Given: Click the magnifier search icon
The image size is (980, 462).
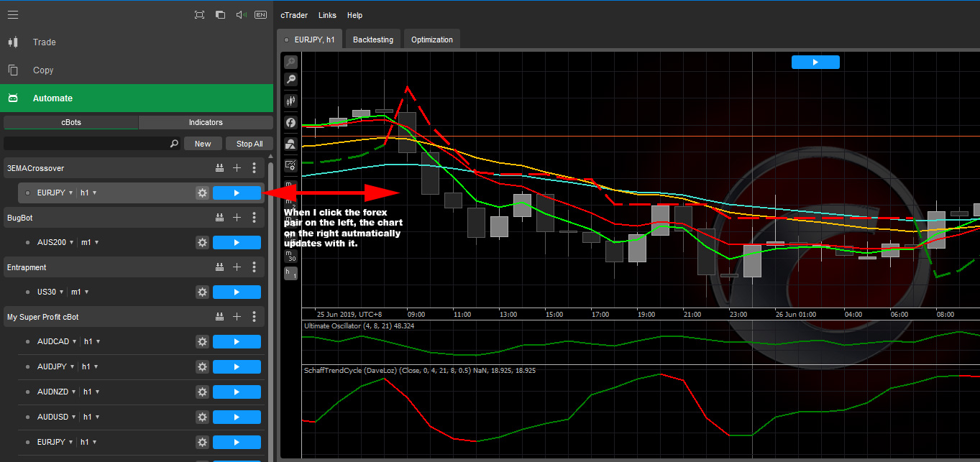Looking at the screenshot, I should pos(174,144).
